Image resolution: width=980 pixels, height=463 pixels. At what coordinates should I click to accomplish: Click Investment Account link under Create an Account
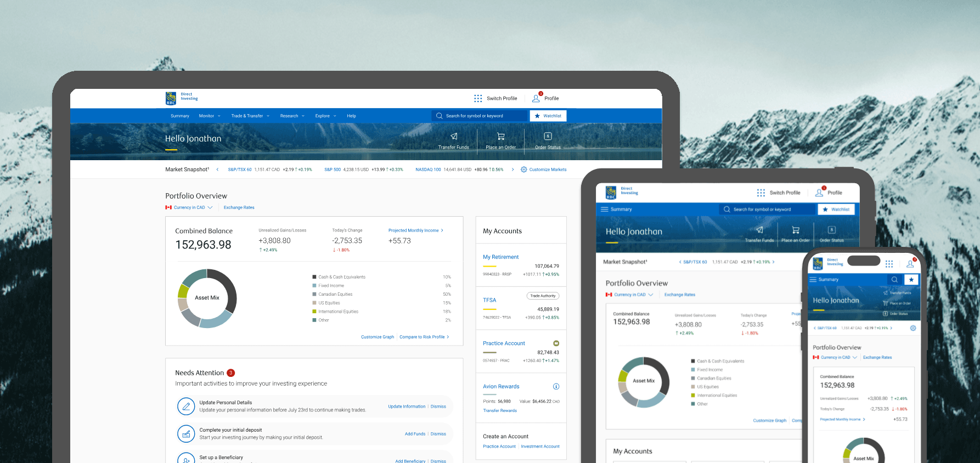(x=540, y=447)
